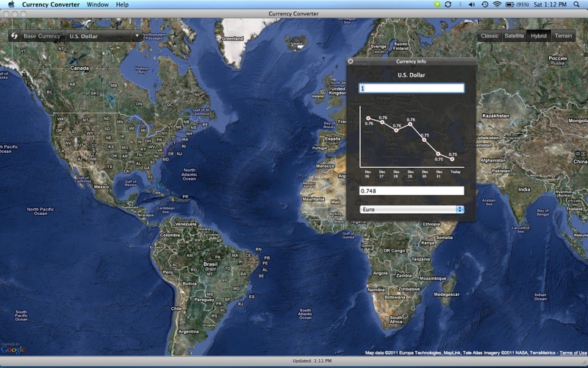Image resolution: width=588 pixels, height=368 pixels.
Task: Click the Dec 28 chart data point
Action: tap(396, 130)
